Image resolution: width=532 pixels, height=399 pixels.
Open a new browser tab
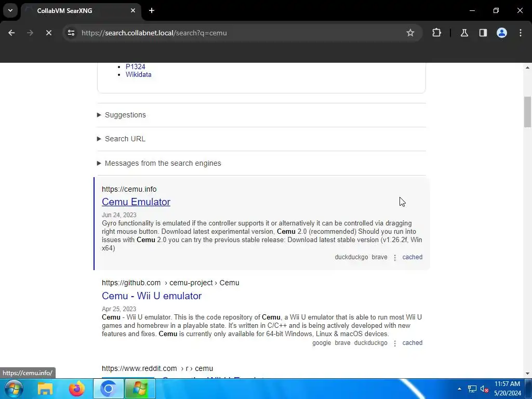point(152,10)
